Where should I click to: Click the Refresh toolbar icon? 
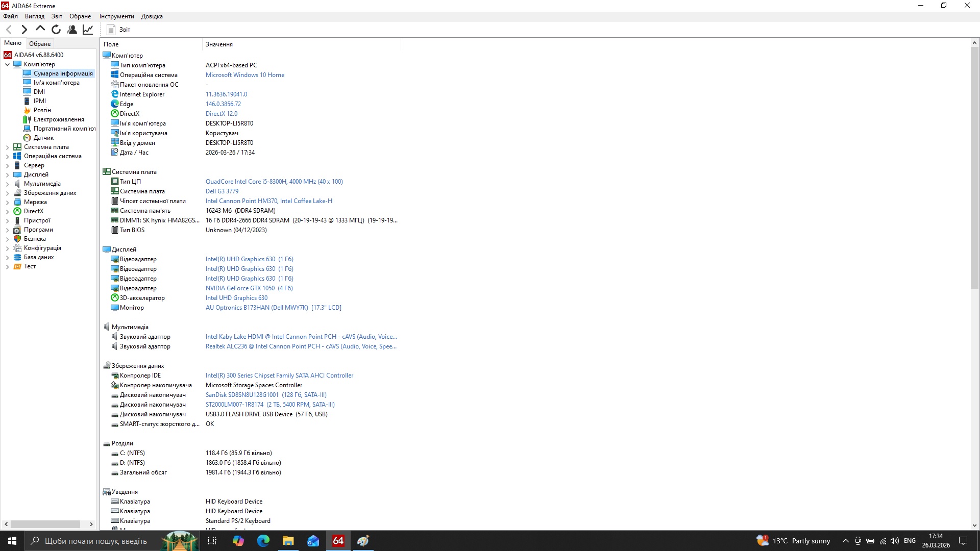[56, 30]
